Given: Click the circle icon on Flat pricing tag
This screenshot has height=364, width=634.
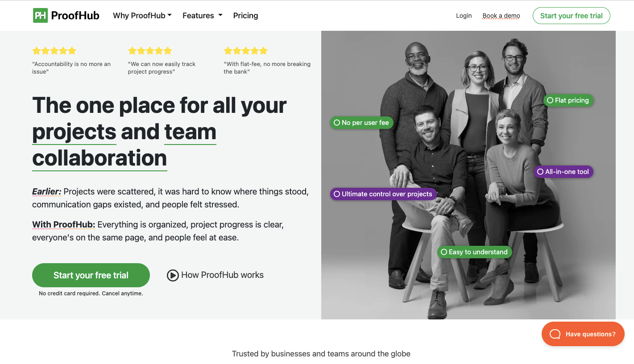Looking at the screenshot, I should (x=550, y=100).
